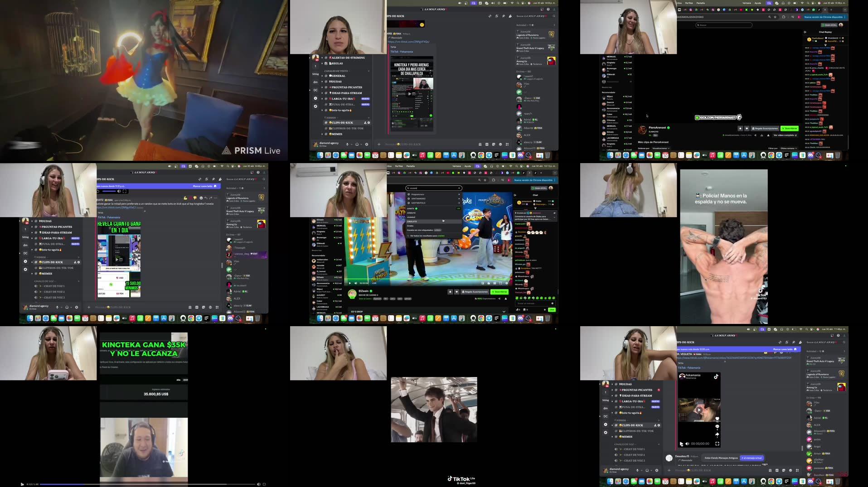Viewport: 868px width, 487px height.
Task: Seek on the green progress bar of the ElZeein stream
Action: tap(428, 279)
